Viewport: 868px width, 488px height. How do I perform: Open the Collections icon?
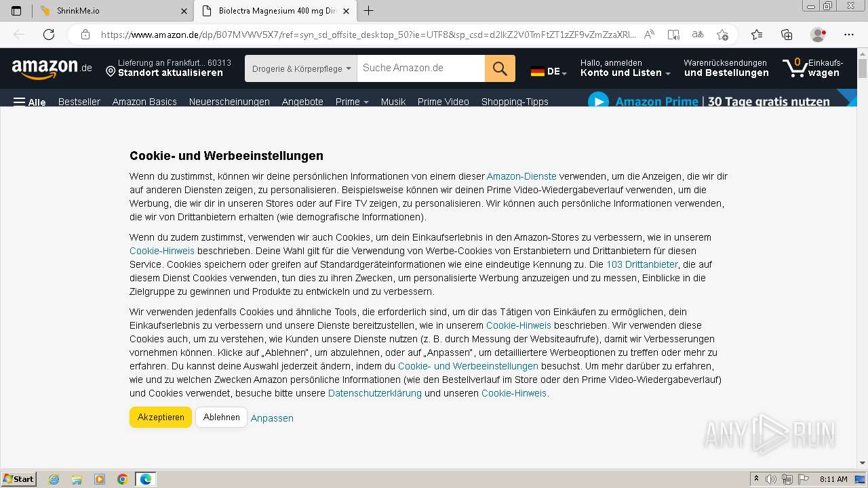(x=787, y=35)
